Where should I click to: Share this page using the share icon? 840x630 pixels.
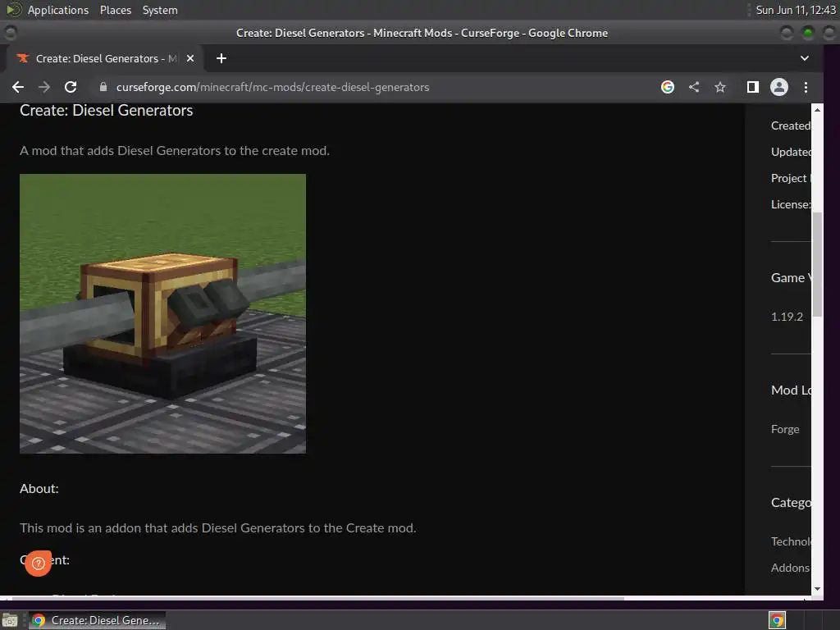pyautogui.click(x=694, y=87)
